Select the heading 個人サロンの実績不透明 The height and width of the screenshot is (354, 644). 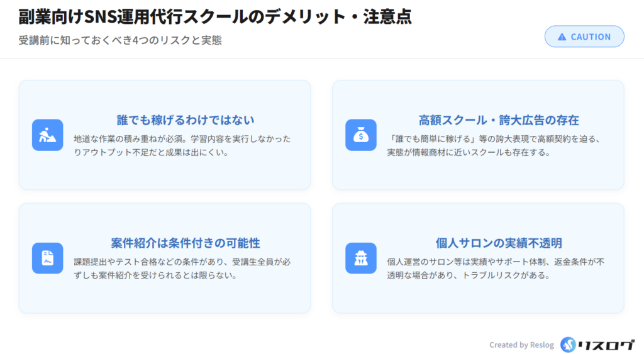(499, 243)
